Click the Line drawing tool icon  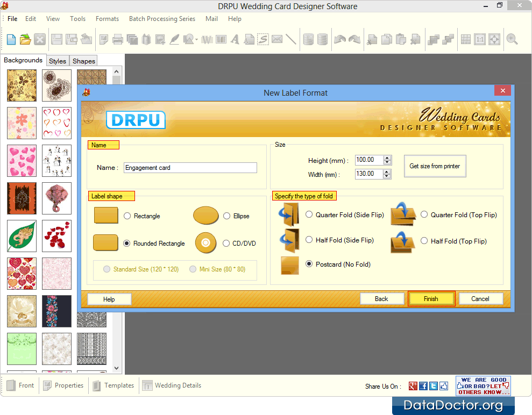pos(291,40)
